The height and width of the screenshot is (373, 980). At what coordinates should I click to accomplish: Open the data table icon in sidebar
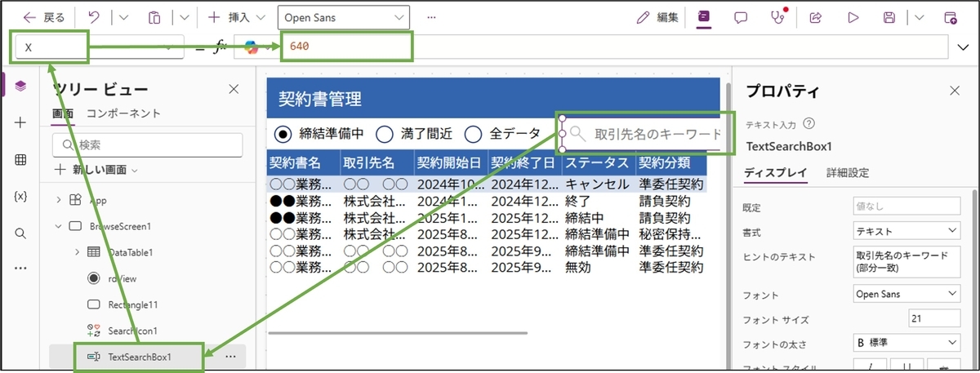tap(21, 160)
